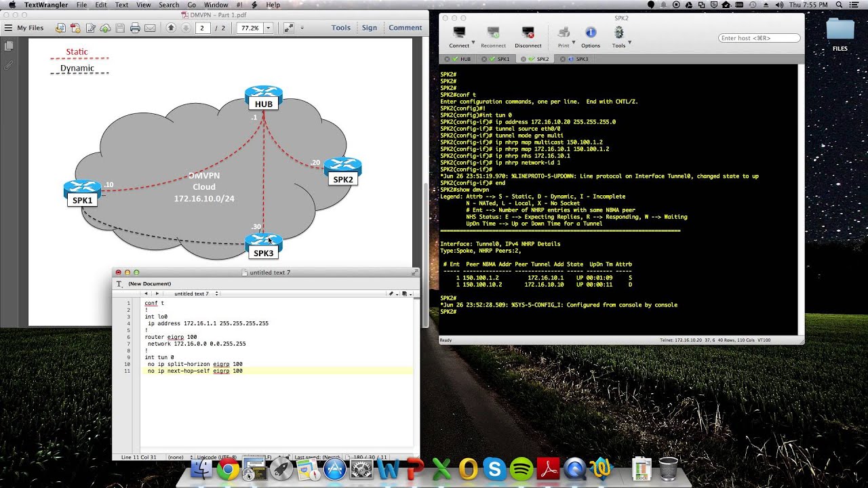The height and width of the screenshot is (488, 868).
Task: Open the attachments paperclip panel in the PDF sidebar
Action: 9,65
